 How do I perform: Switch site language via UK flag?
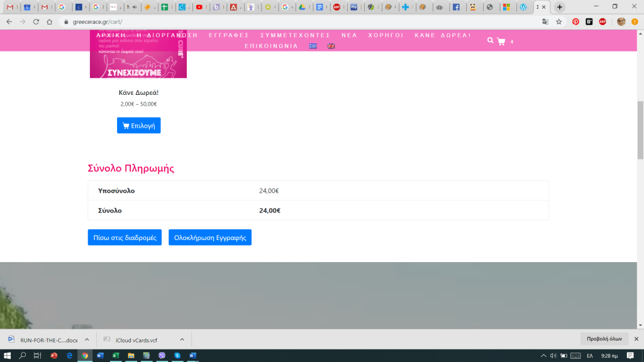331,46
